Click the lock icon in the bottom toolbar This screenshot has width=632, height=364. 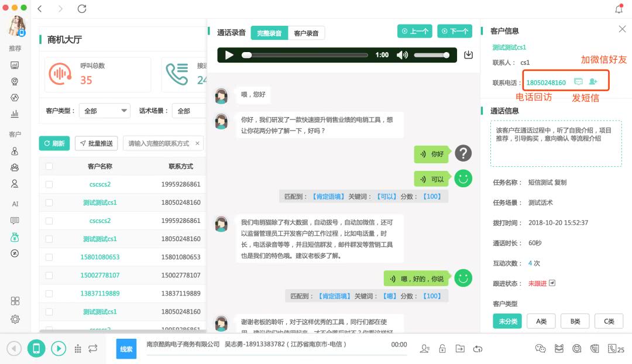442,348
